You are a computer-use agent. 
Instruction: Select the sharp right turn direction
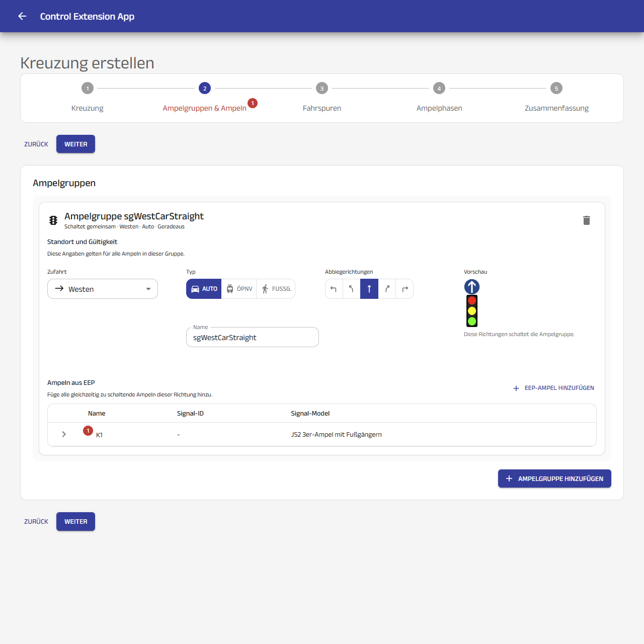click(405, 289)
